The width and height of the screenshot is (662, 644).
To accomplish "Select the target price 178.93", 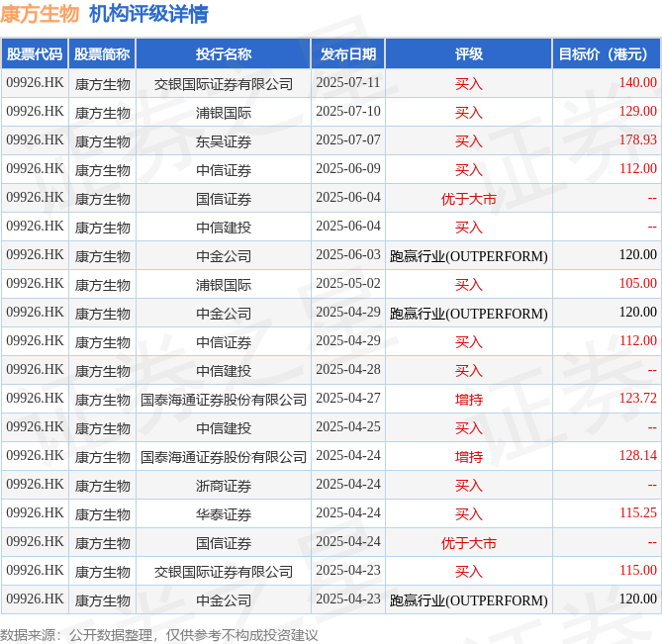I will click(x=637, y=140).
